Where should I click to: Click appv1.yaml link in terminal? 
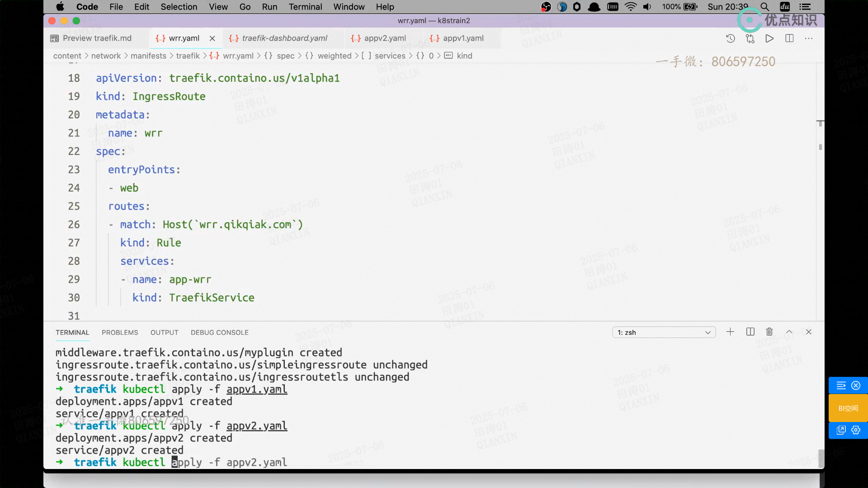point(256,389)
